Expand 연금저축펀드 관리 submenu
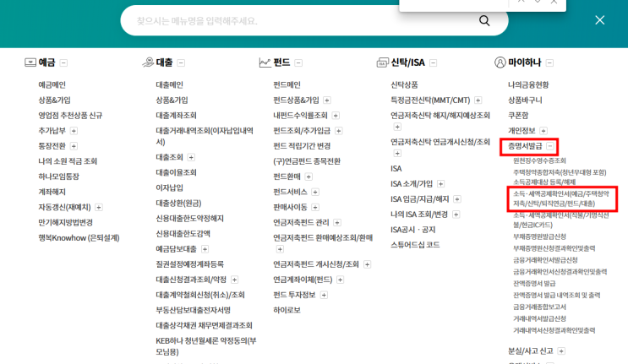This screenshot has width=628, height=364. [337, 223]
